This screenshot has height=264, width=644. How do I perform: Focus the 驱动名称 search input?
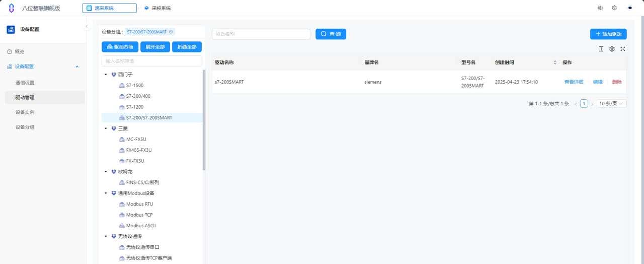261,34
